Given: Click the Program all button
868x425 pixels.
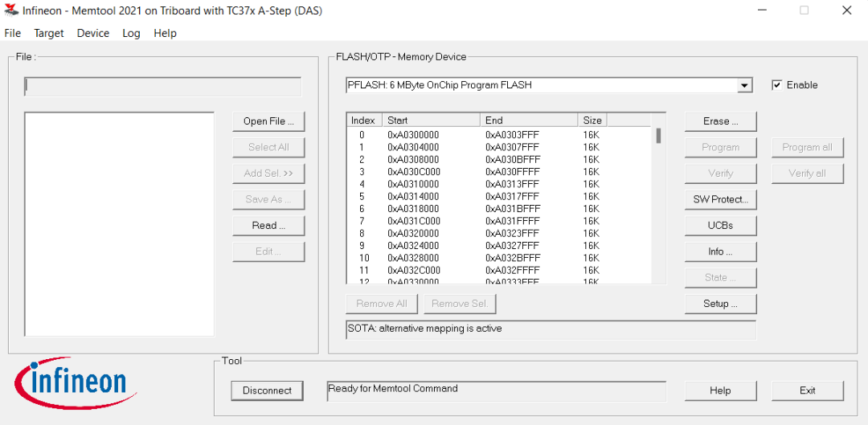Looking at the screenshot, I should (808, 147).
